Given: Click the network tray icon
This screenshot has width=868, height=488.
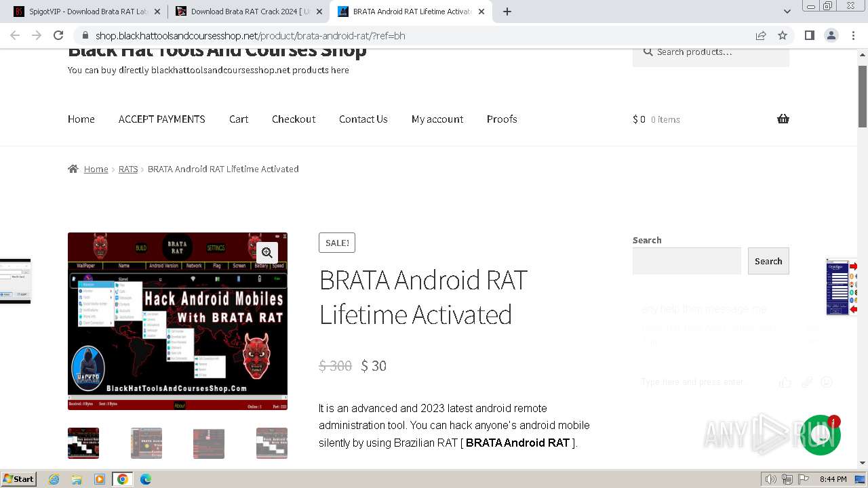Looking at the screenshot, I should point(787,479).
